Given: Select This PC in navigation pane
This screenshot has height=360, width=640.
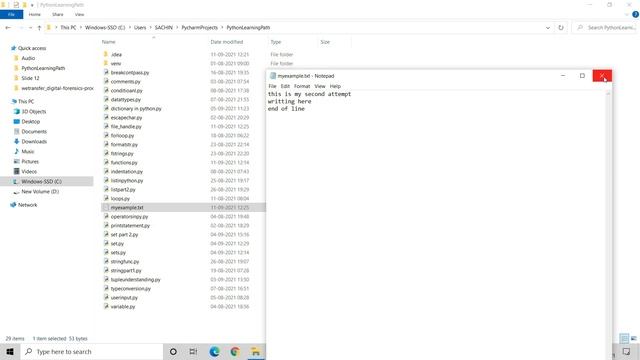Looking at the screenshot, I should pyautogui.click(x=26, y=102).
